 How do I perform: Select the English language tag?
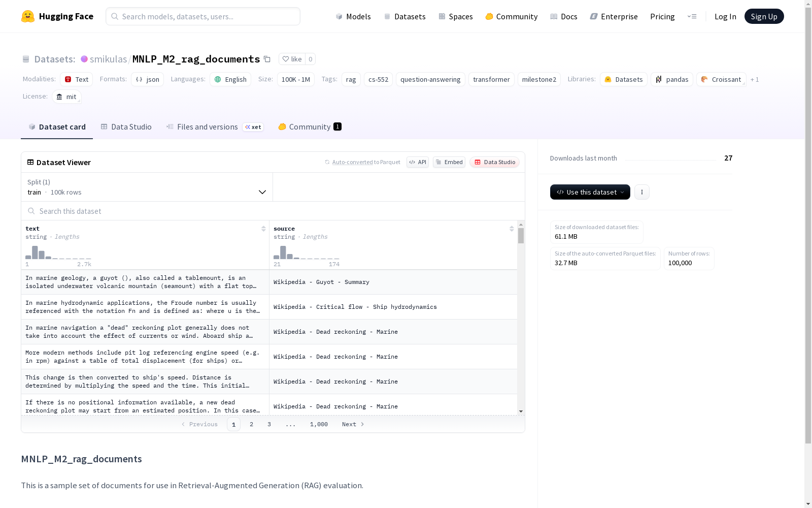point(230,79)
